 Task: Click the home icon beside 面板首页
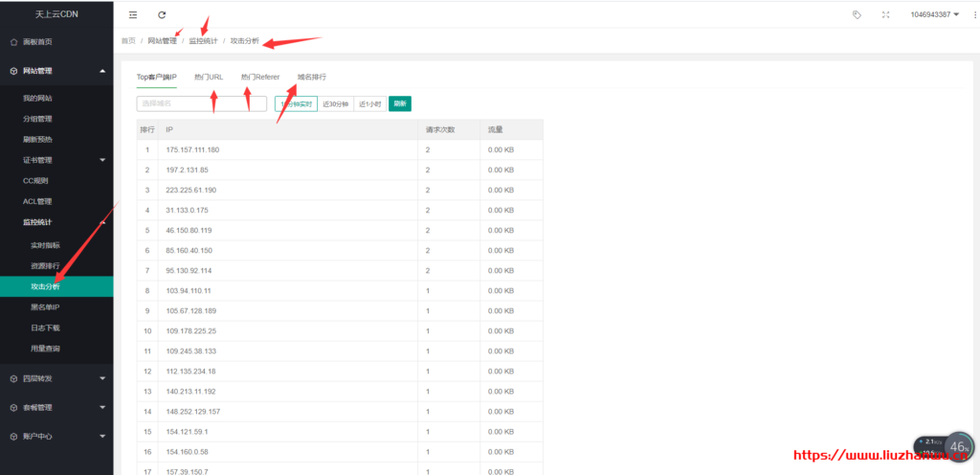[x=12, y=42]
